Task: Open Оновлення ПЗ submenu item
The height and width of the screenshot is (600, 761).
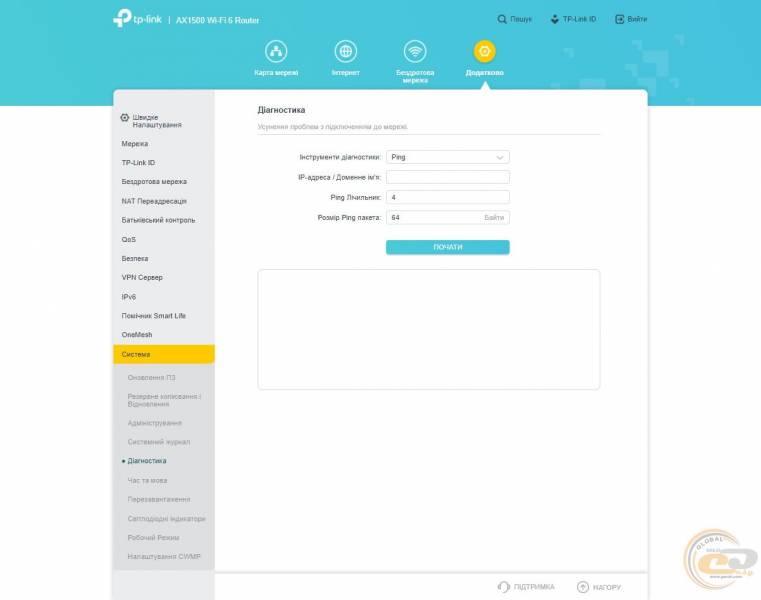Action: point(151,378)
